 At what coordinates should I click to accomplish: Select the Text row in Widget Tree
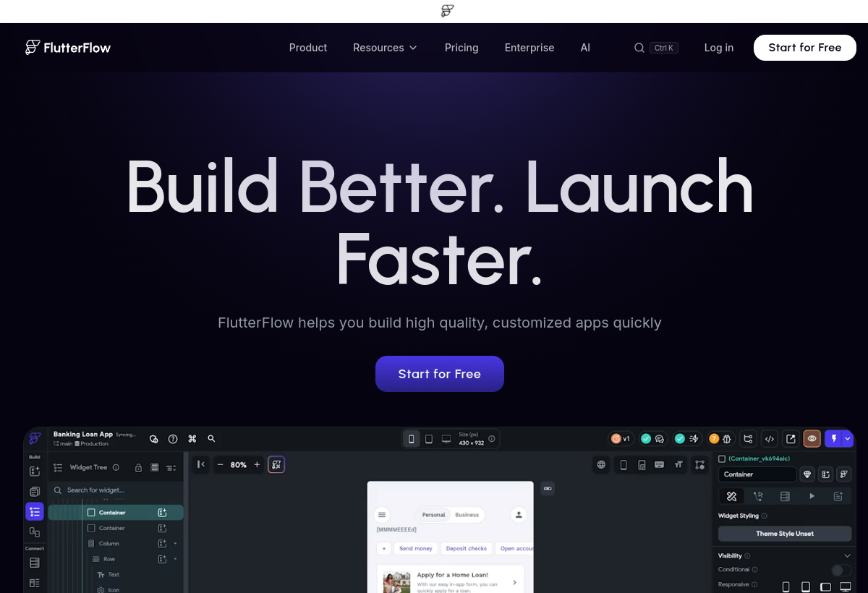[114, 574]
